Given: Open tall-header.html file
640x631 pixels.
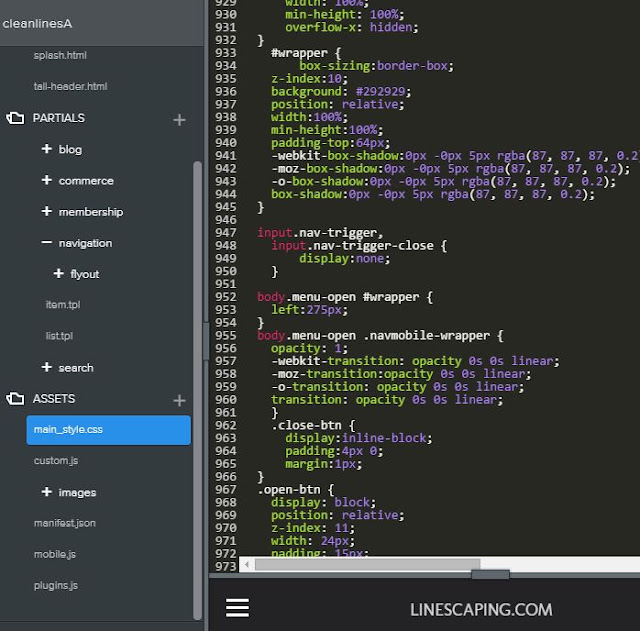Looking at the screenshot, I should click(70, 87).
